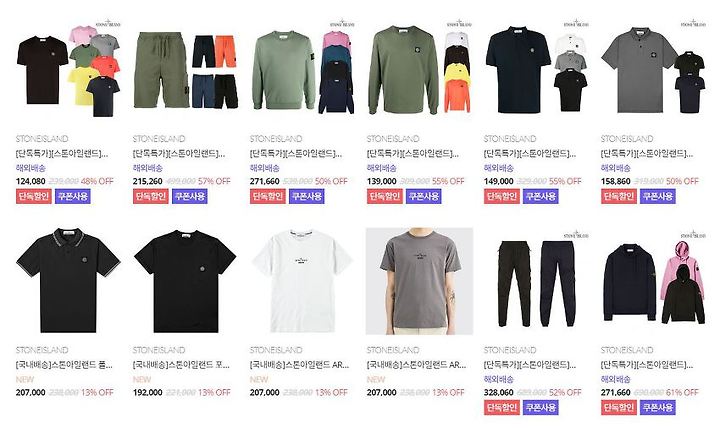Viewport: 720px width, 428px height.
Task: Click the 단독할인 badge under price 328,060
Action: [501, 408]
